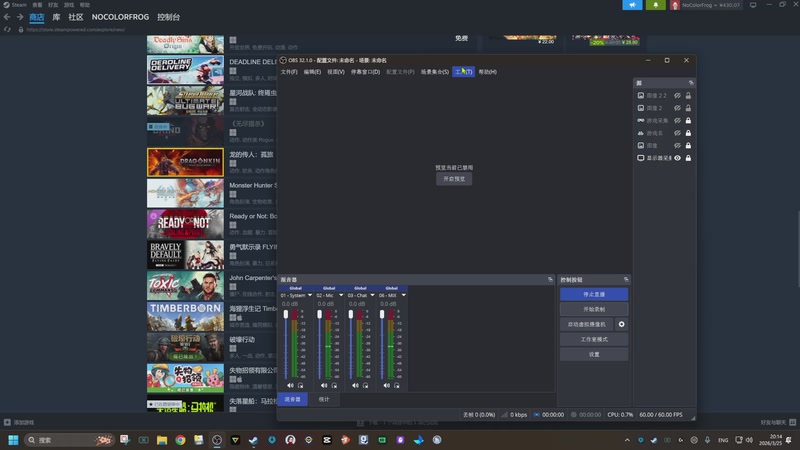Adjust the 01 - System volume fader
This screenshot has width=800, height=450.
coord(286,314)
